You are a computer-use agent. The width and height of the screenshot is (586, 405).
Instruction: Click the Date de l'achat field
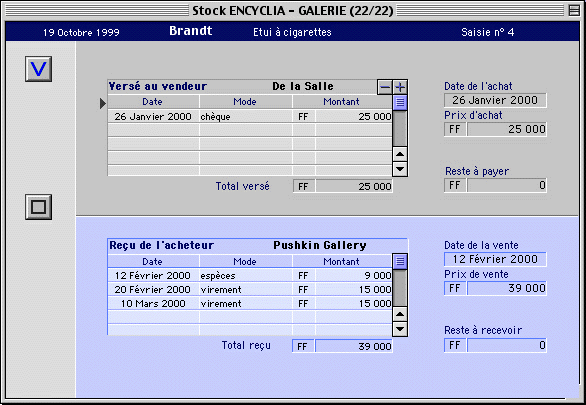tap(495, 100)
